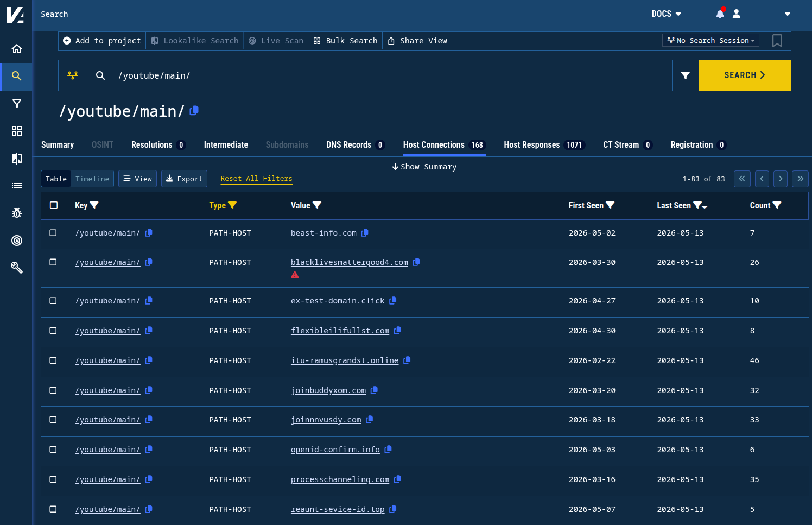Copy blacklivesmattergood4.com value
The image size is (812, 525).
coord(416,262)
